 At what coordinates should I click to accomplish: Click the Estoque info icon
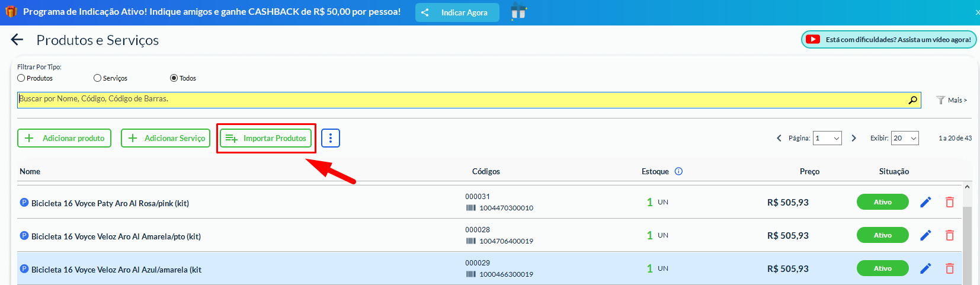point(679,171)
